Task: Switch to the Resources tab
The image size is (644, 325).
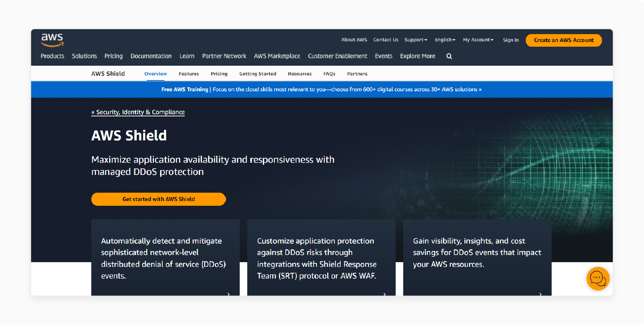Action: coord(300,74)
